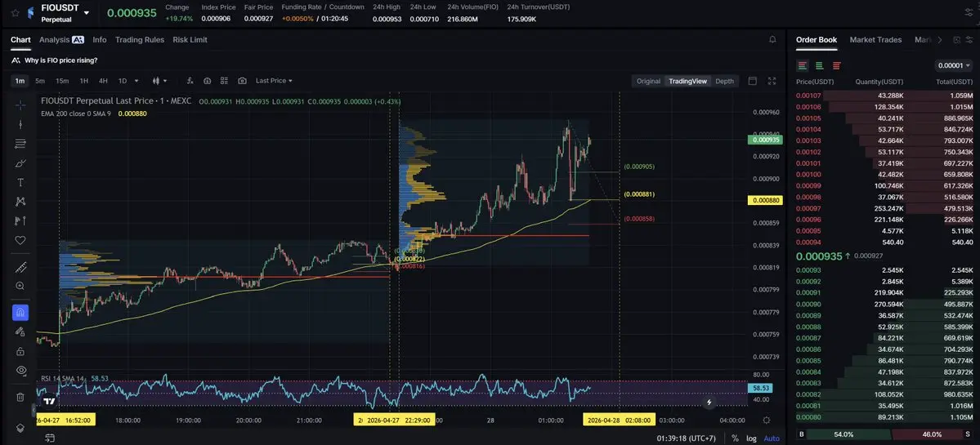This screenshot has height=445, width=980.
Task: Select the trend line drawing tool
Action: [20, 124]
